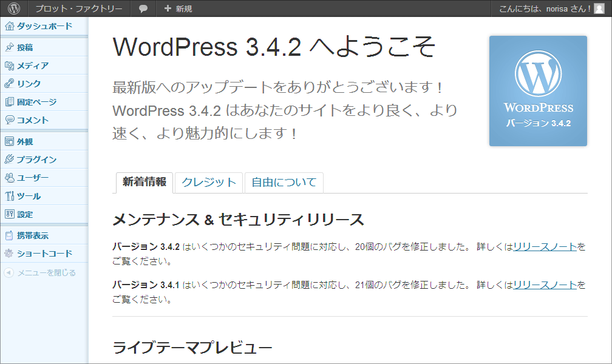Click bold text バージョン 3.4.1 in paragraph
612x364 pixels.
(x=146, y=285)
